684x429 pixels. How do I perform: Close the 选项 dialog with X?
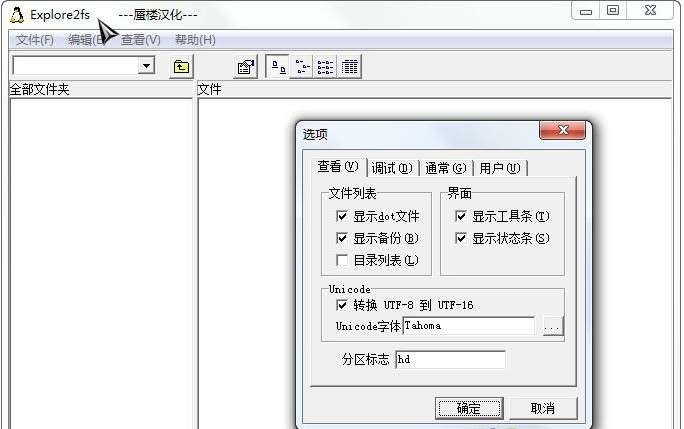pos(563,130)
